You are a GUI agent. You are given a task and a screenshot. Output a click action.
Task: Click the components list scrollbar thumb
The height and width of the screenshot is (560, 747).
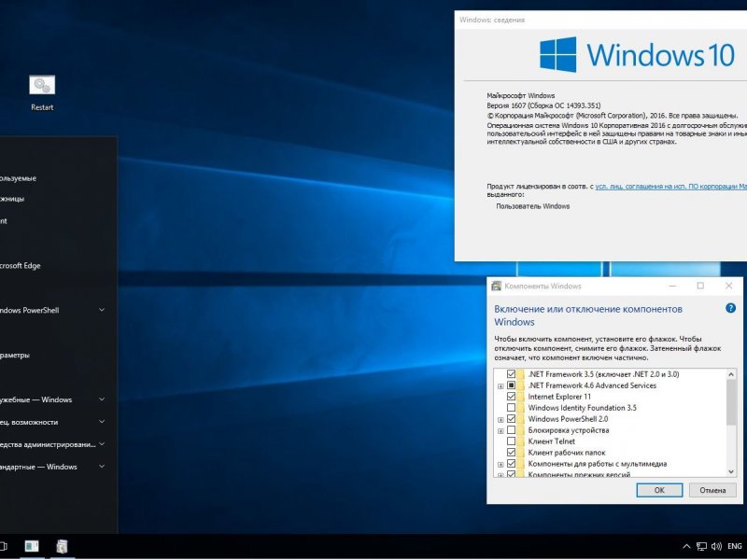click(x=731, y=402)
